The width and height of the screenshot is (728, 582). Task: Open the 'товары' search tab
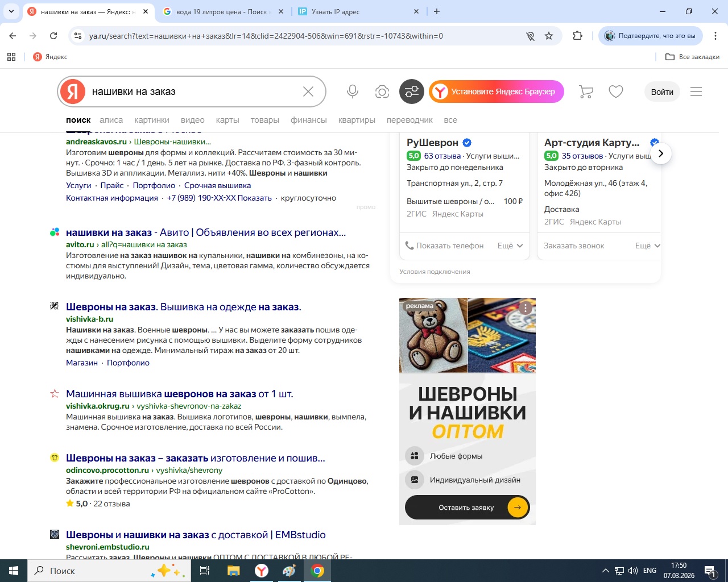[265, 120]
